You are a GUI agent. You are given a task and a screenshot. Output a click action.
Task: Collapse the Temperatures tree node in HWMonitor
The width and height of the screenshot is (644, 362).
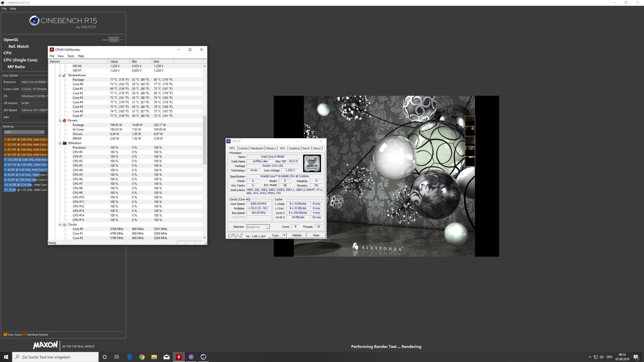coord(60,75)
